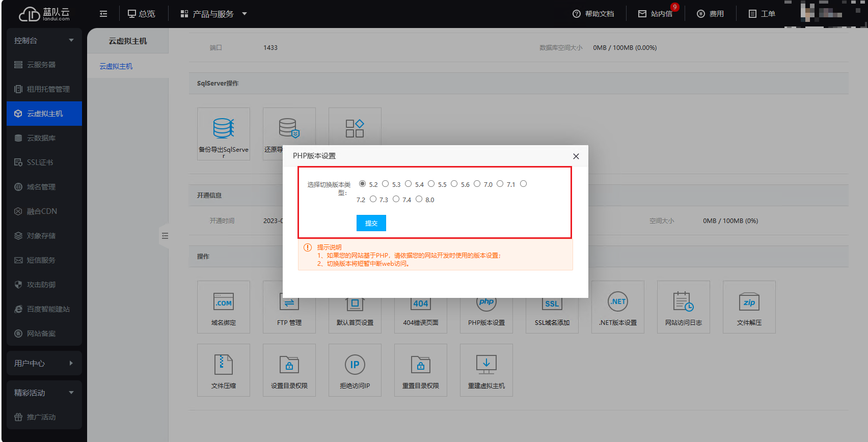The height and width of the screenshot is (442, 868).
Task: Open 帮助文档 help link
Action: 593,14
